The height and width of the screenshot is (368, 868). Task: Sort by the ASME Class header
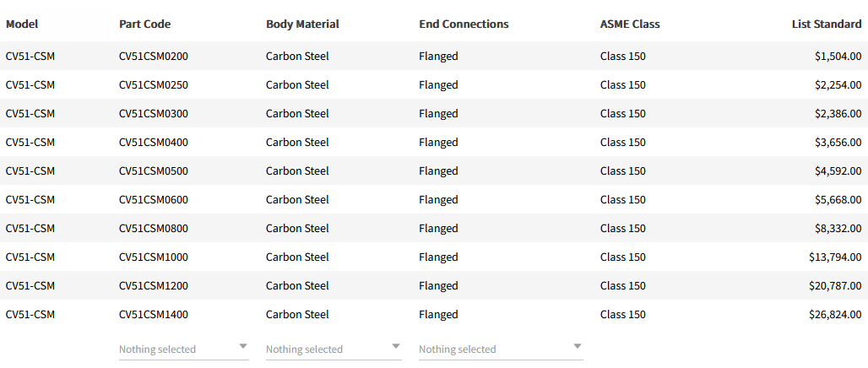[630, 24]
